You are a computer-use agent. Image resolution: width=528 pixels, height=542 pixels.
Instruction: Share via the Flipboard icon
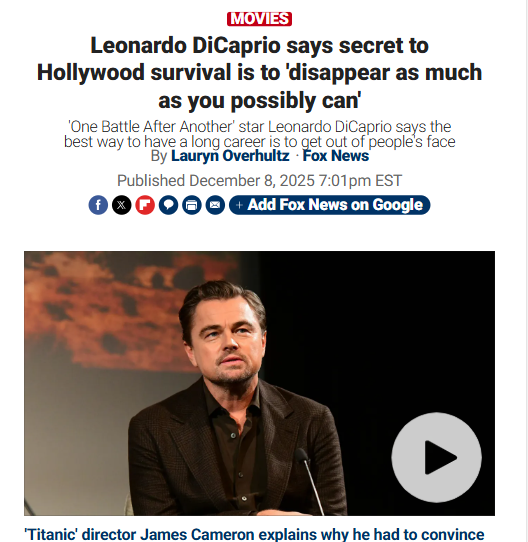point(145,205)
